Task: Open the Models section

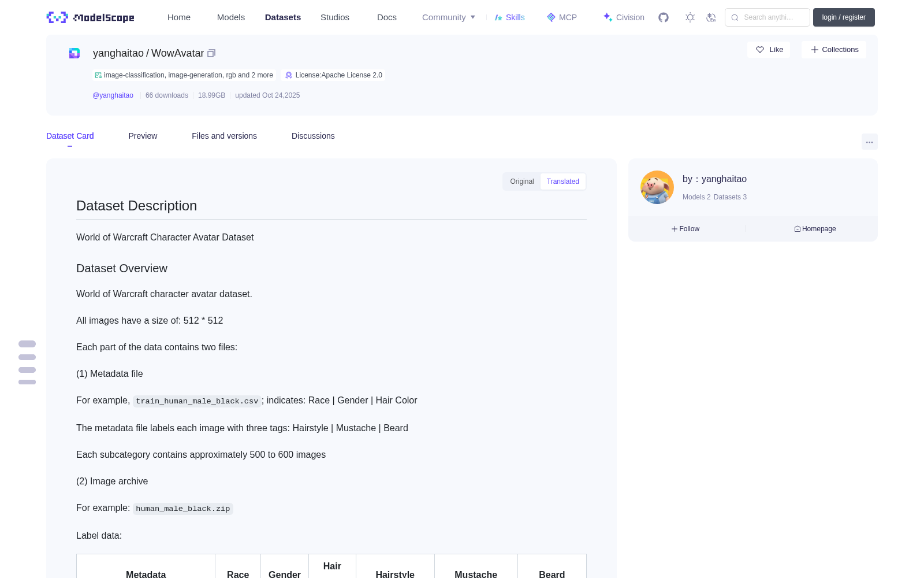Action: pyautogui.click(x=231, y=17)
